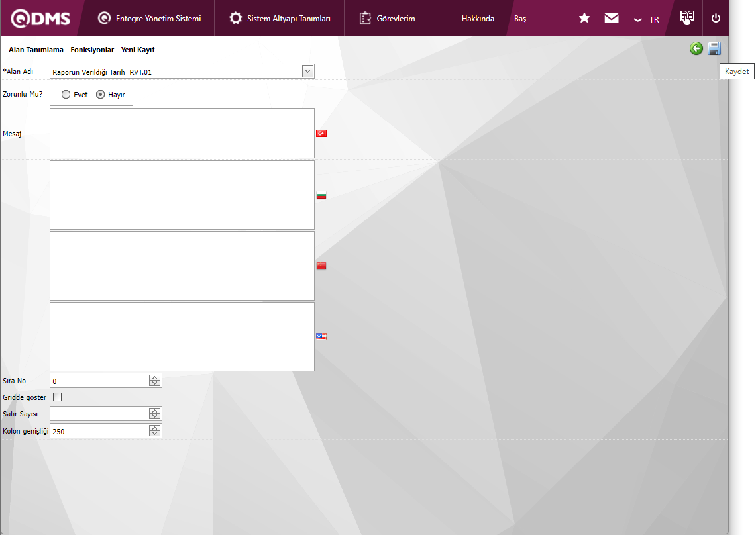This screenshot has height=535, width=756.
Task: Open messages envelope icon
Action: (612, 18)
